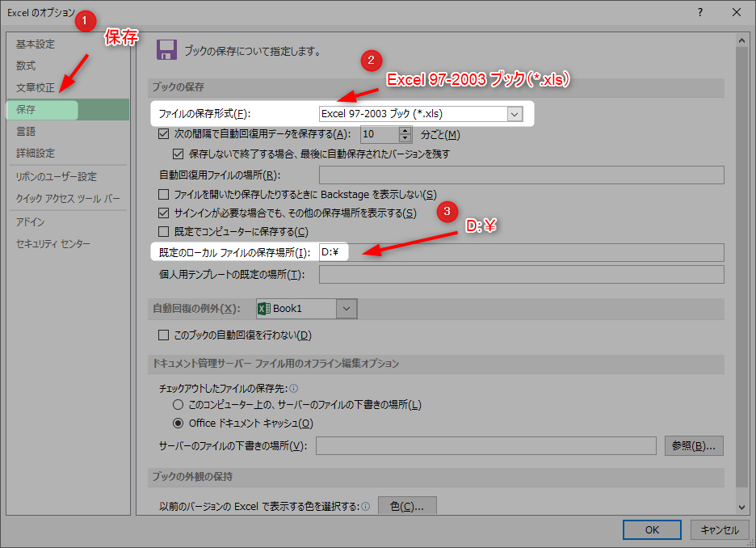Open the ファイルの保存形式 dropdown
Image resolution: width=756 pixels, height=548 pixels.
(x=514, y=114)
